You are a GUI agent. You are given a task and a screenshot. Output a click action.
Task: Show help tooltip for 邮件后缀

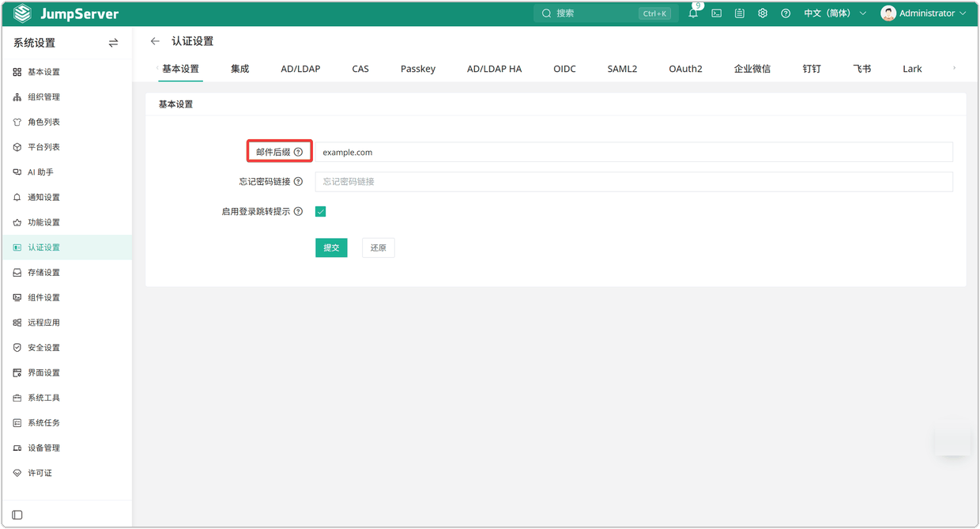coord(298,152)
